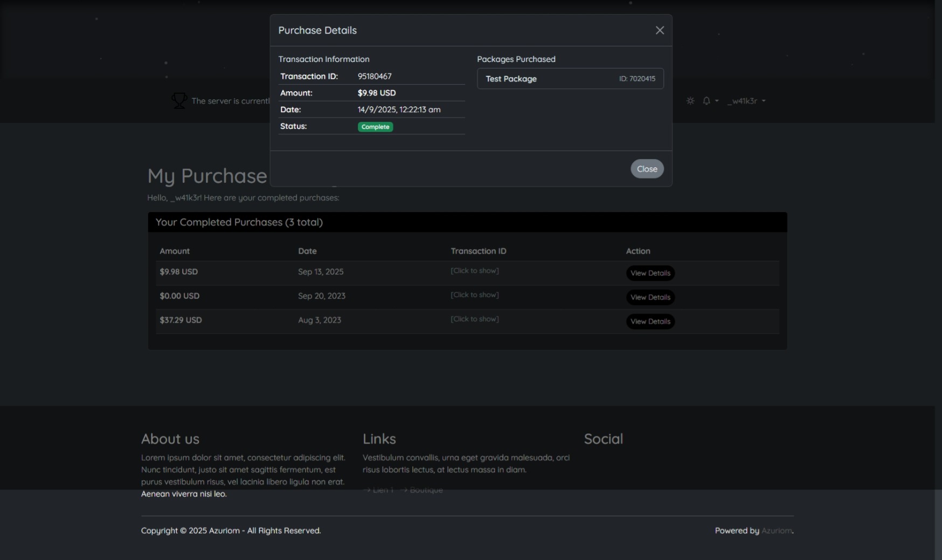Click the trophy icon in the server banner
This screenshot has height=560, width=942.
pyautogui.click(x=179, y=100)
